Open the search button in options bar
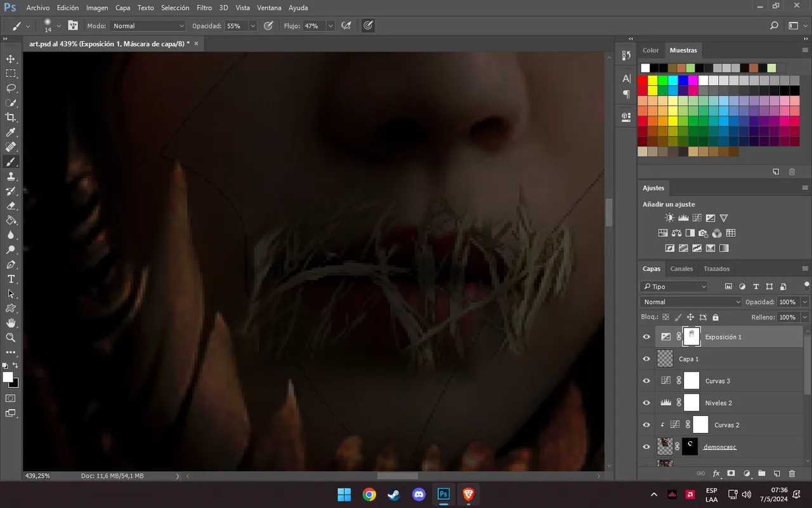 click(x=774, y=26)
